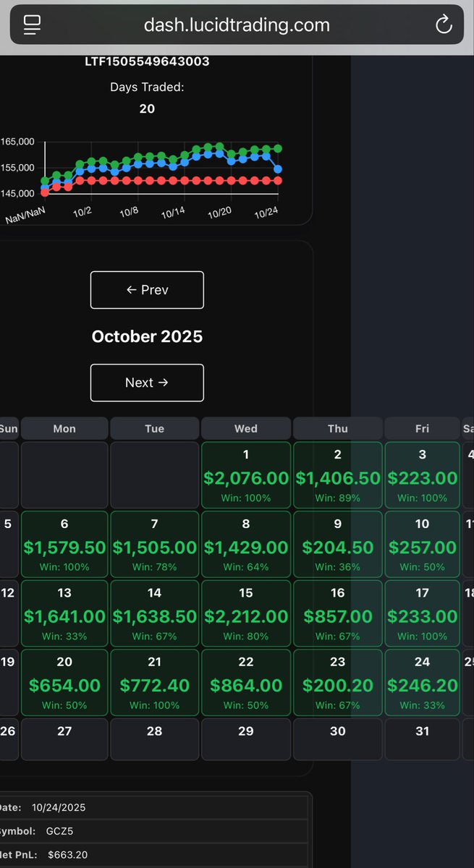Screen dimensions: 474x868
Task: Open October 3 cell showing $223.00
Action: coord(423,475)
